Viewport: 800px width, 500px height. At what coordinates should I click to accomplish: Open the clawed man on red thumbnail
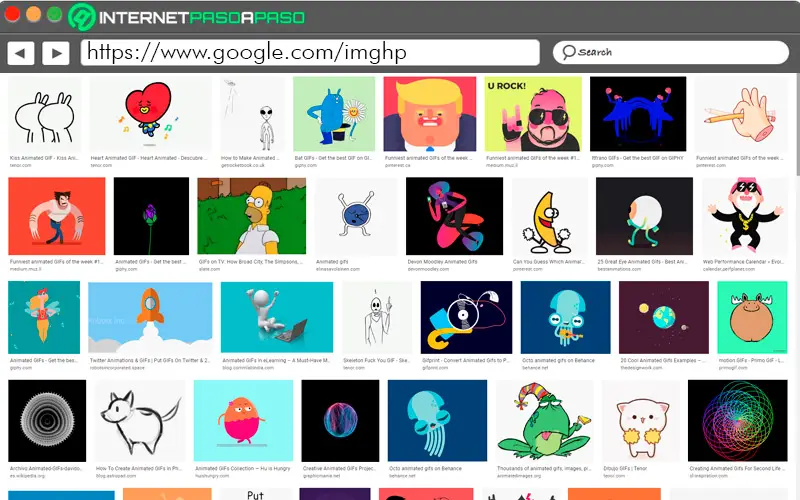tap(57, 216)
